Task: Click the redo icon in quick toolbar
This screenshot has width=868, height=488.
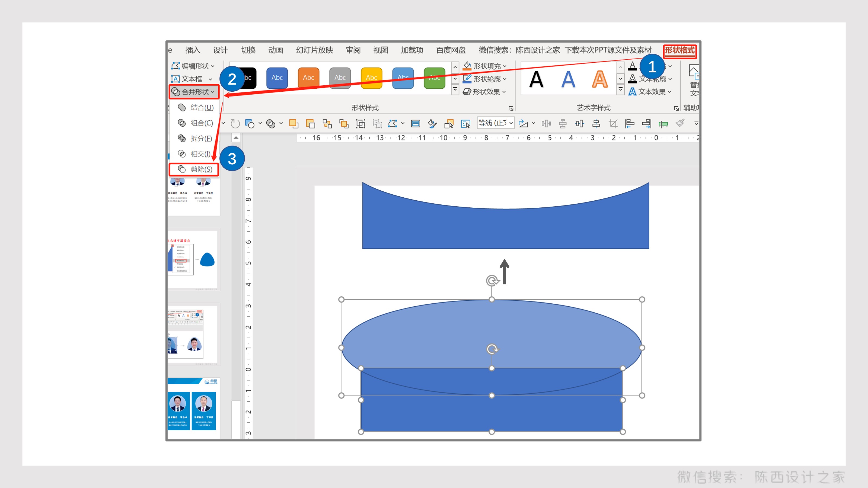Action: (x=235, y=124)
